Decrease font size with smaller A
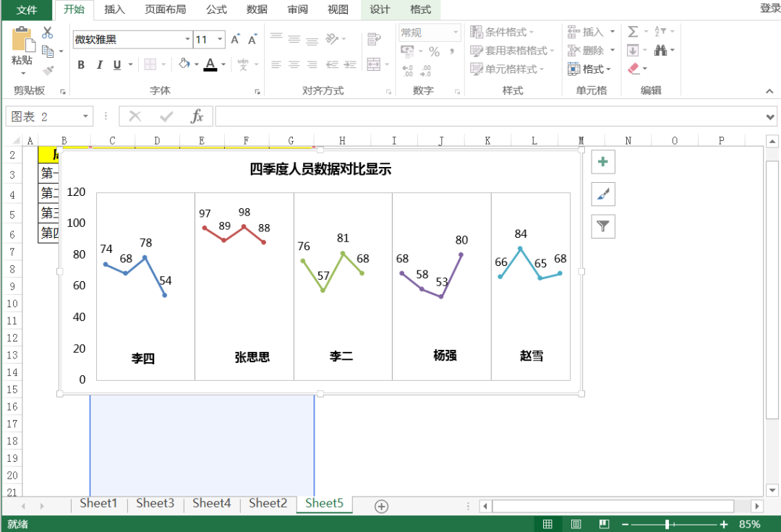This screenshot has height=532, width=781. coord(252,40)
